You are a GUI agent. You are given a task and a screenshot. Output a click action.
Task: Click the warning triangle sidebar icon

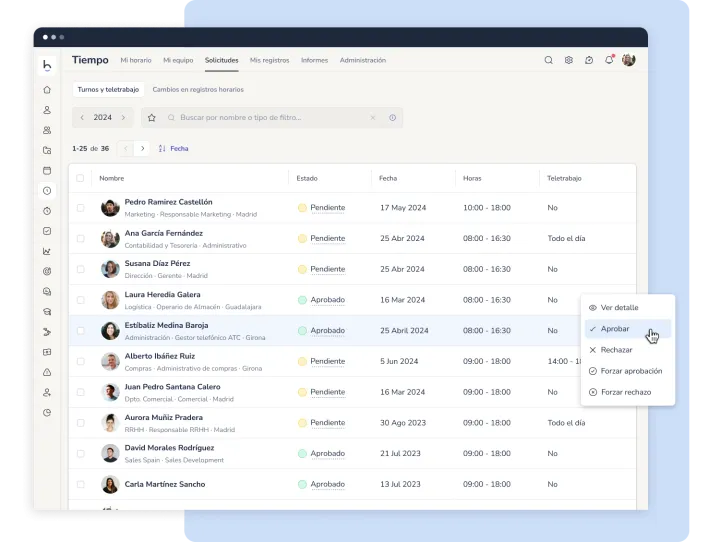tap(47, 372)
